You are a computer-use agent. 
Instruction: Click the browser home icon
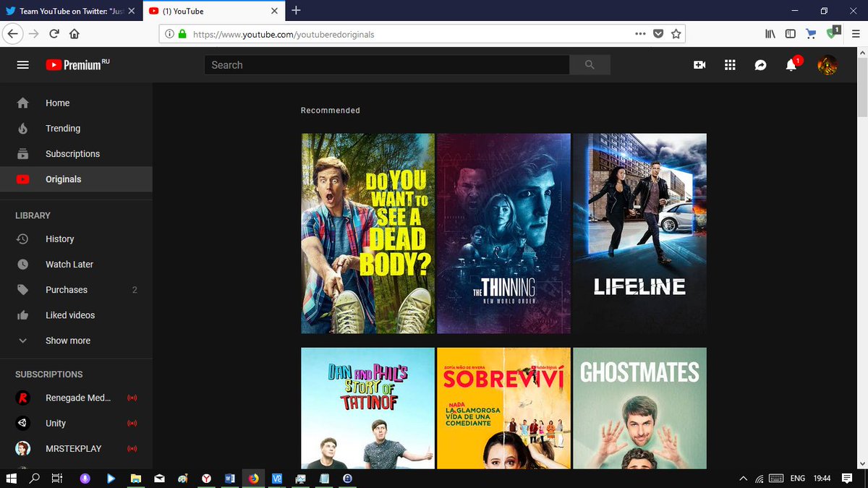(74, 33)
